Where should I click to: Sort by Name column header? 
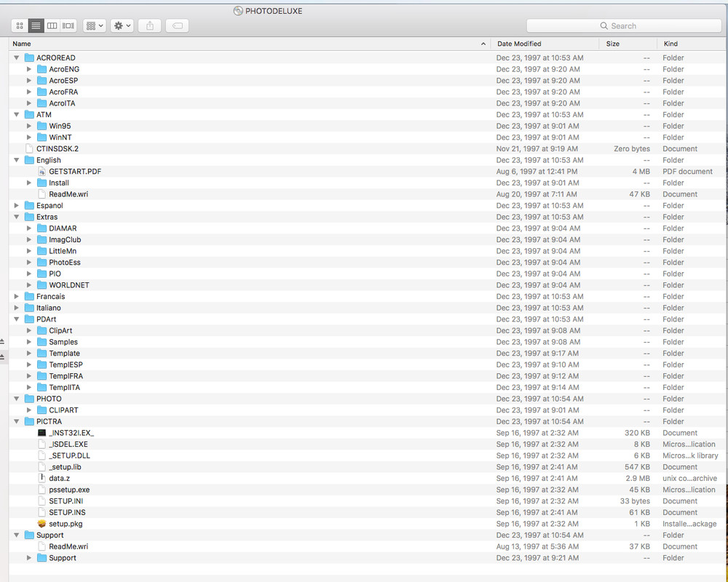(x=248, y=44)
